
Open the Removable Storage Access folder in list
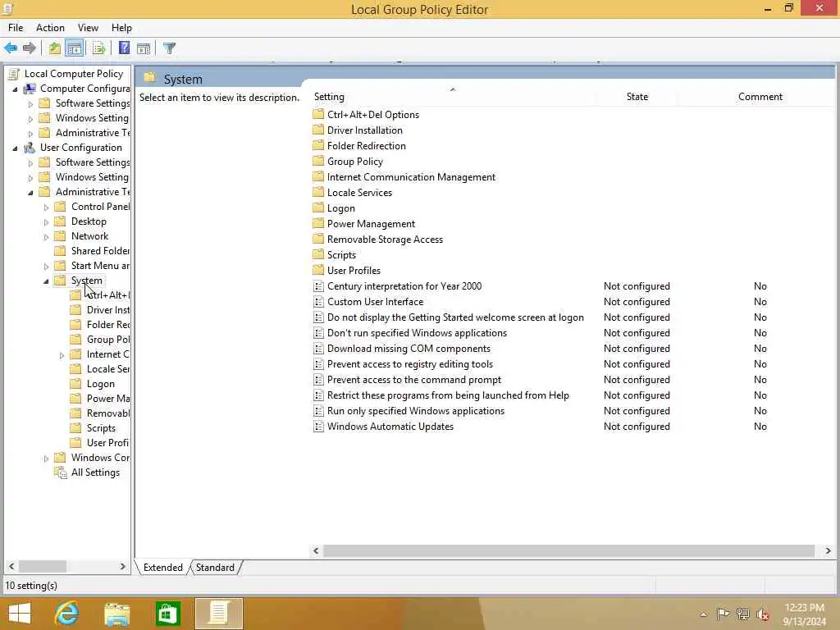point(385,240)
